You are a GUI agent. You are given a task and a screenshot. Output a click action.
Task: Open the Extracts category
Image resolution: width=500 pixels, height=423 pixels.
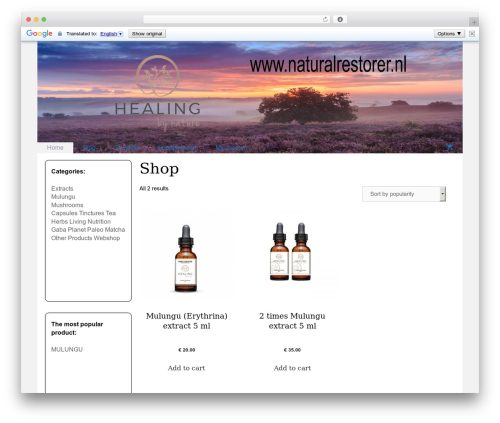pos(62,189)
